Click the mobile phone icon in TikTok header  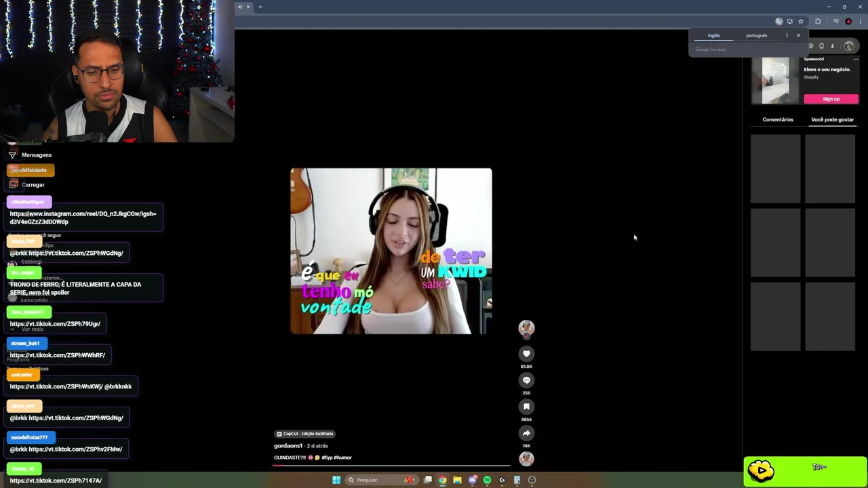click(x=821, y=46)
